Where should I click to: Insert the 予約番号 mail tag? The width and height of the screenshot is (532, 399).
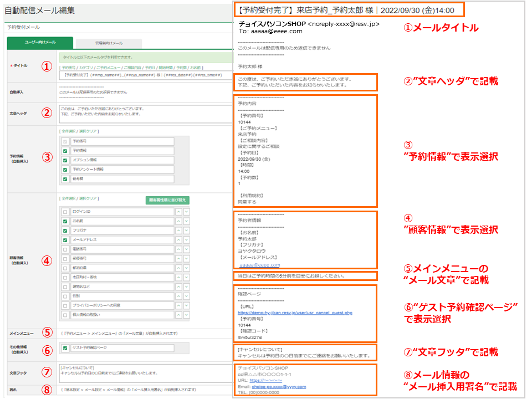point(69,68)
